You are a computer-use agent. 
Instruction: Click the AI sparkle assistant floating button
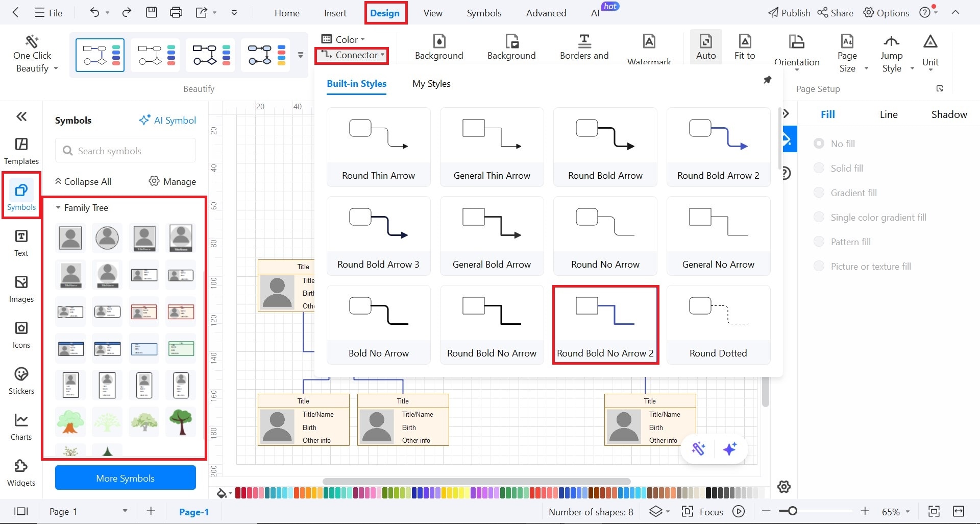tap(730, 449)
